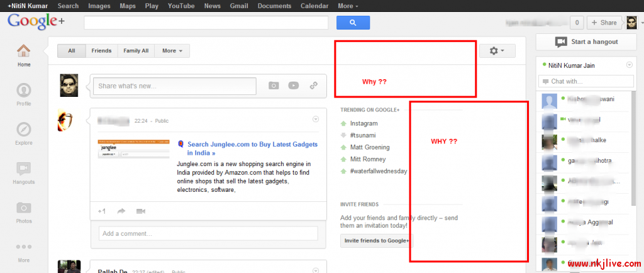This screenshot has width=644, height=273.
Task: Open the Junglee post thumbnail image
Action: [133, 149]
